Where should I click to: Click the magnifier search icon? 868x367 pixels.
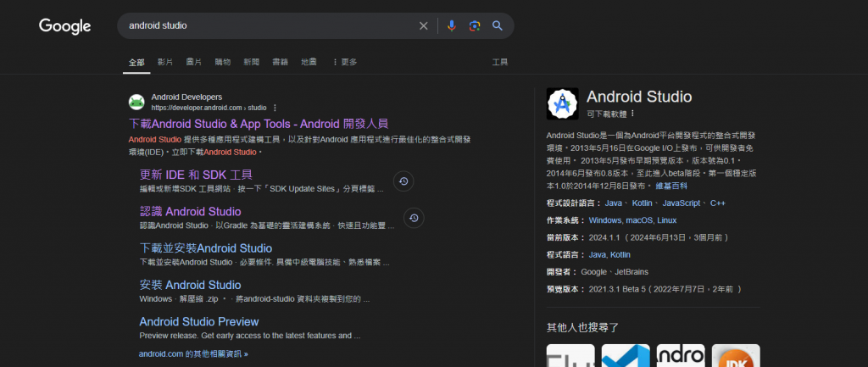(498, 26)
